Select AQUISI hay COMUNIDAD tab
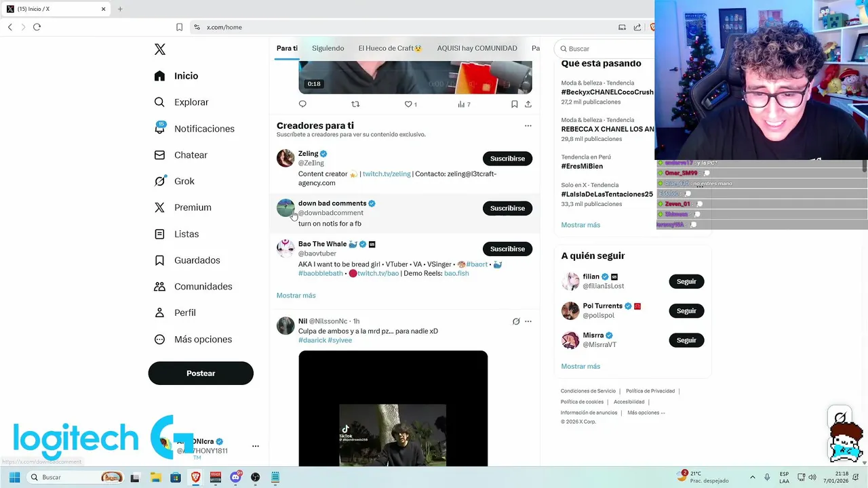Screen dimensions: 868x488 477,48
